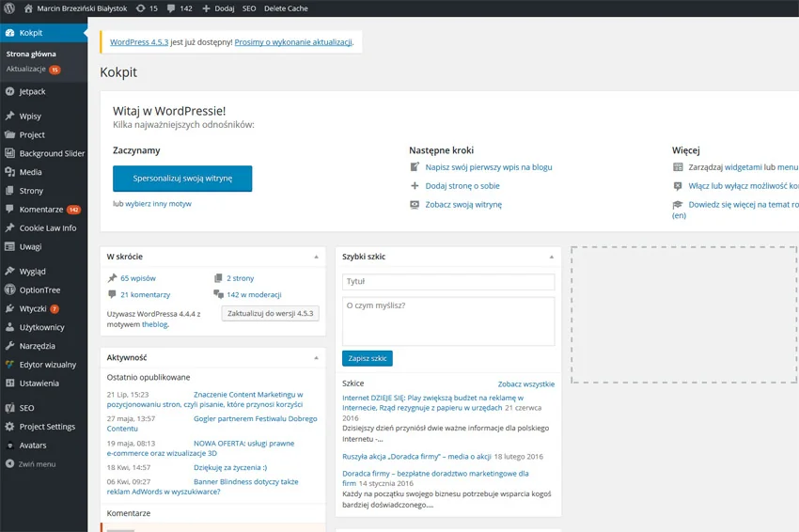Screen dimensions: 799x532
Task: Click the Użytkownicy user icon
Action: point(9,327)
